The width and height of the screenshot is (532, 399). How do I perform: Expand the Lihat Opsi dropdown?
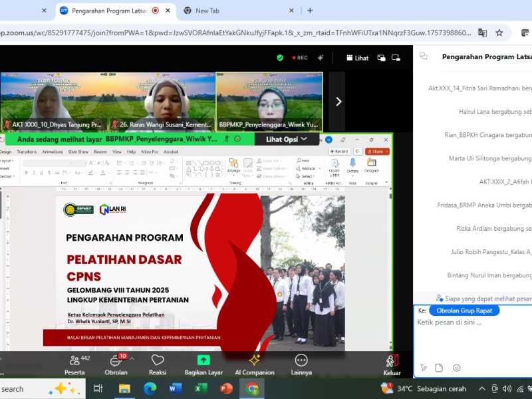click(x=287, y=139)
